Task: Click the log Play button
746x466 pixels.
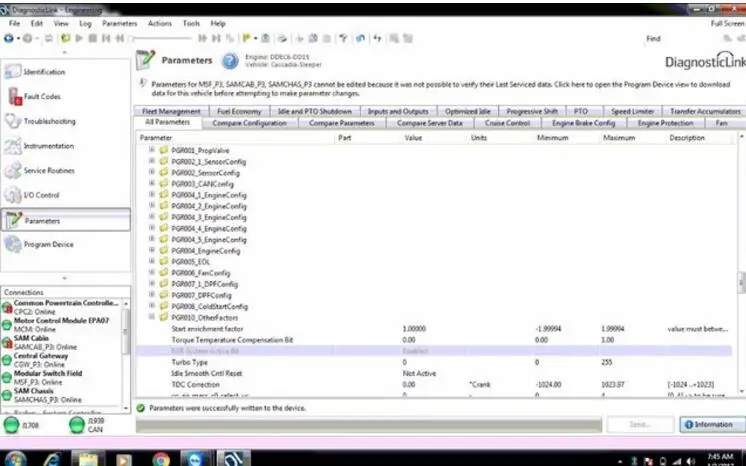Action: [79, 39]
